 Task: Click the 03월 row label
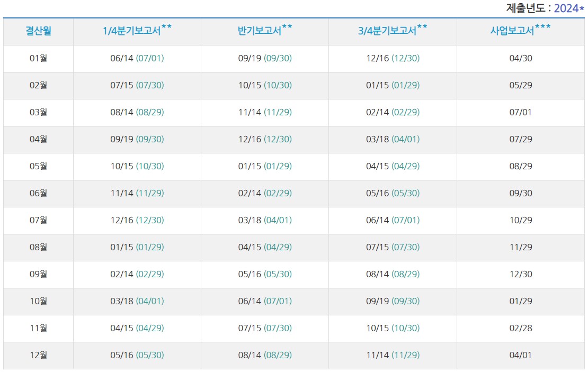[x=38, y=112]
